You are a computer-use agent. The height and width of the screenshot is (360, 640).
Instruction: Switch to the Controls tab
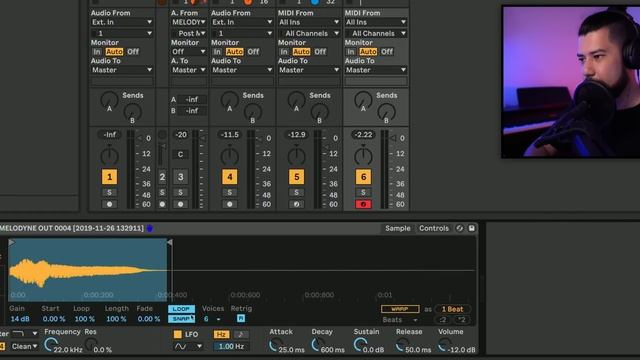point(433,228)
